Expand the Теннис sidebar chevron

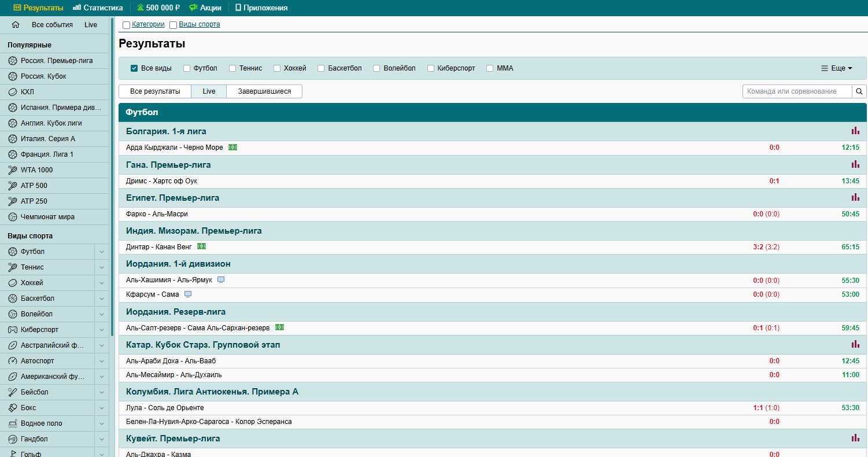pyautogui.click(x=101, y=267)
